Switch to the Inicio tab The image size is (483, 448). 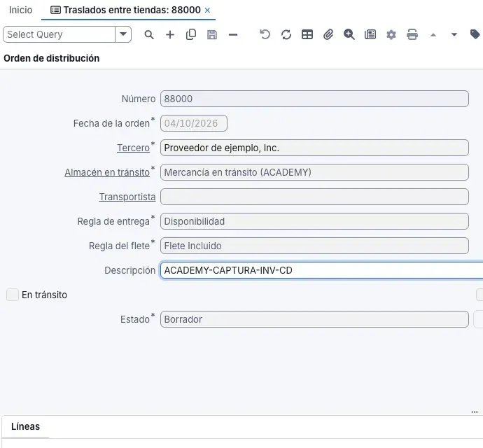coord(20,10)
